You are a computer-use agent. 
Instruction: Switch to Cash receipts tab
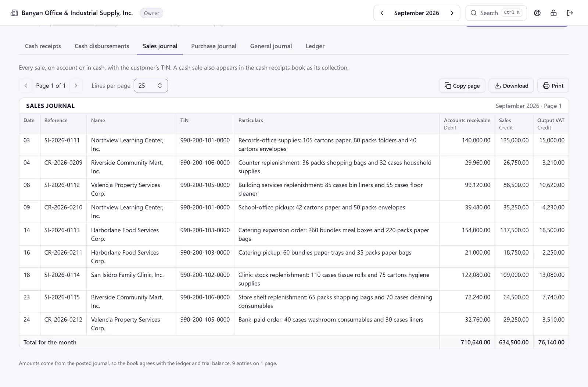(x=43, y=46)
